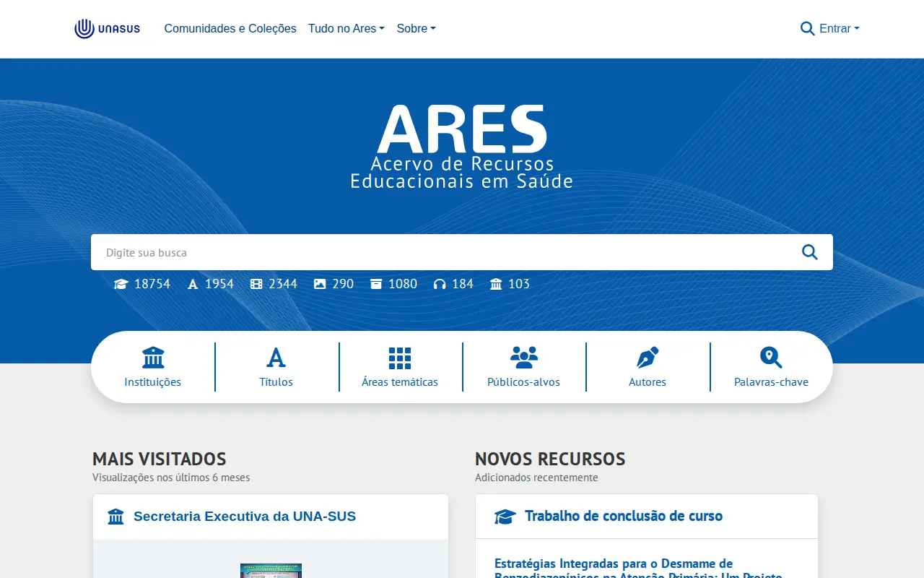Click 'Visualizações nos últimos 6 meses' text
This screenshot has height=578, width=924.
[171, 478]
